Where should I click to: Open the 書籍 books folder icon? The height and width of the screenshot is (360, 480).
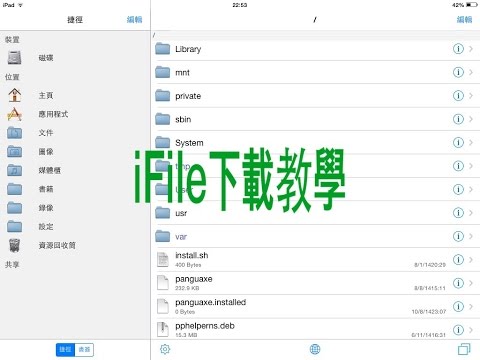click(x=14, y=189)
